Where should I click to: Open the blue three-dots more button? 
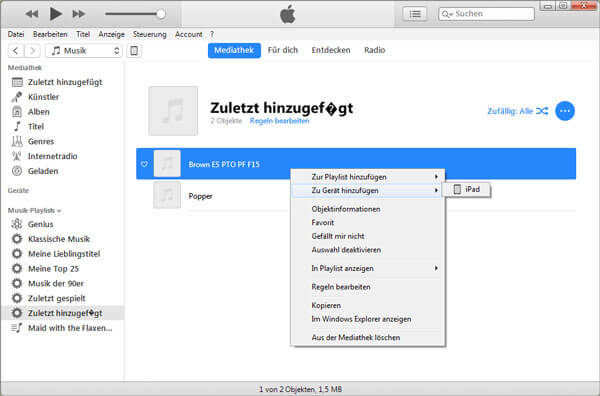[565, 111]
